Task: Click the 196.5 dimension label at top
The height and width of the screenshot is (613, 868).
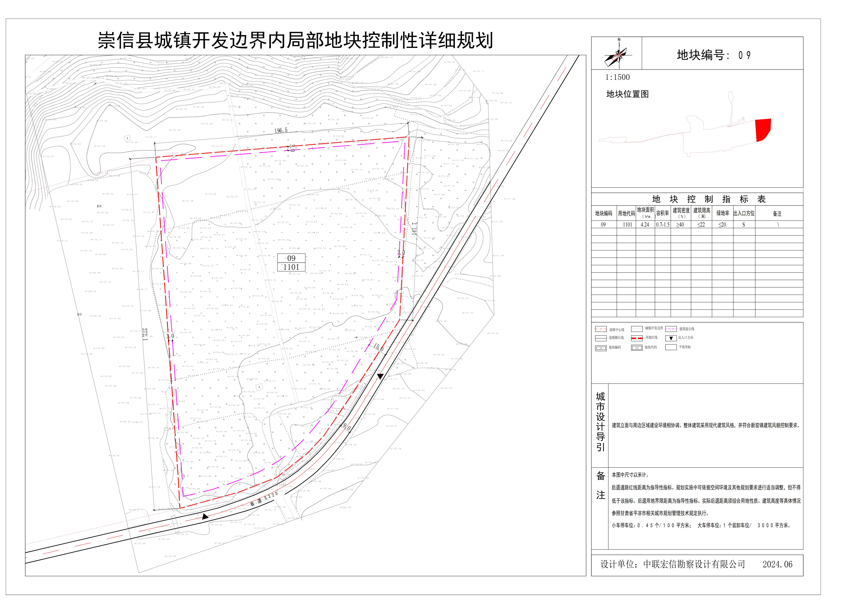Action: coord(281,130)
